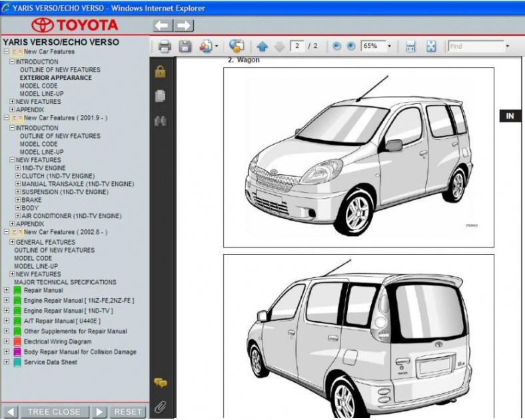Click magenta icon beside Body Repair Manual
This screenshot has height=420, width=525.
[17, 352]
